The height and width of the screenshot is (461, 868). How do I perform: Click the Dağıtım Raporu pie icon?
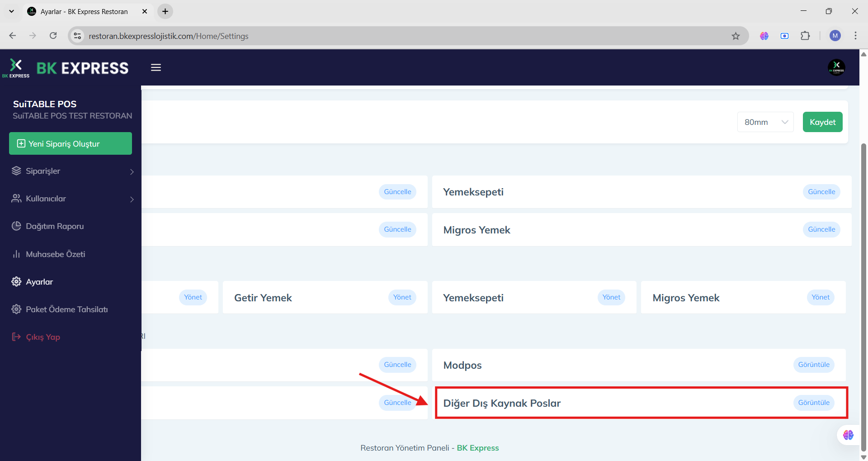(x=16, y=226)
